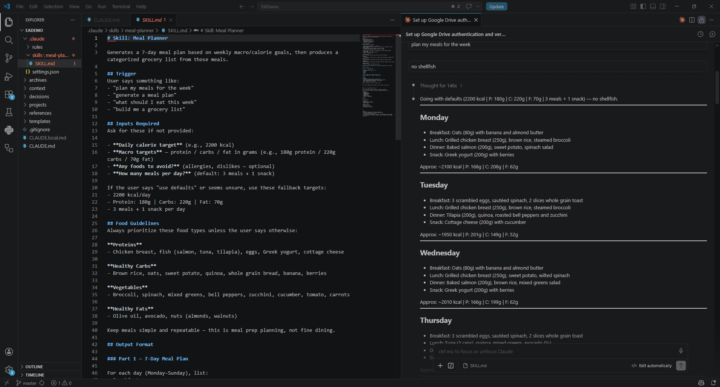
Task: Click the send message arrow button
Action: [x=681, y=365]
